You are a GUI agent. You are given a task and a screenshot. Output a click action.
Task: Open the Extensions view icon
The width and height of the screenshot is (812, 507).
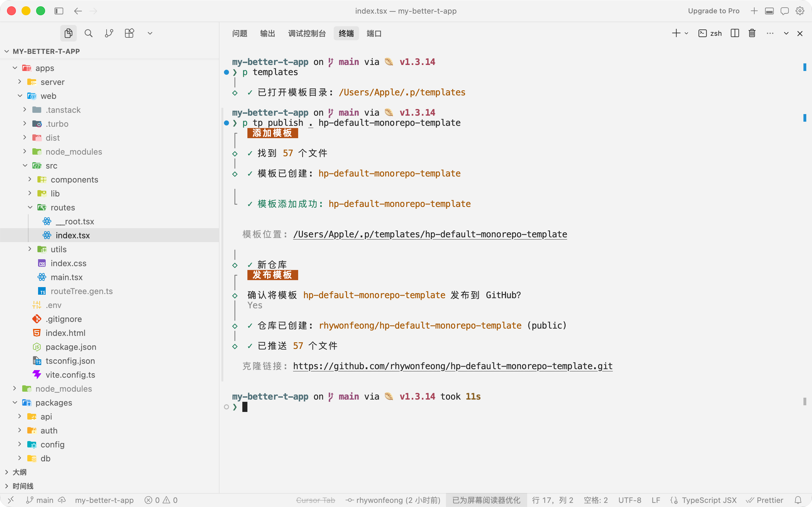(x=129, y=33)
